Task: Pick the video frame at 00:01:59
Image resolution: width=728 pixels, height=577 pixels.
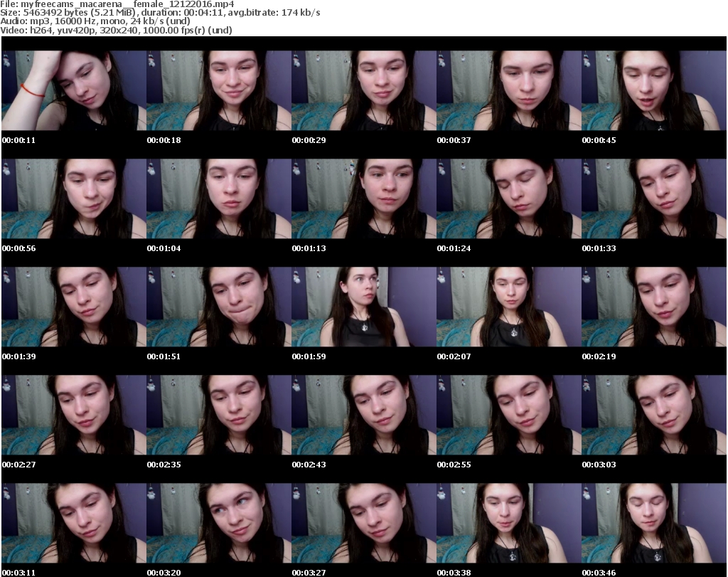Action: pyautogui.click(x=363, y=307)
